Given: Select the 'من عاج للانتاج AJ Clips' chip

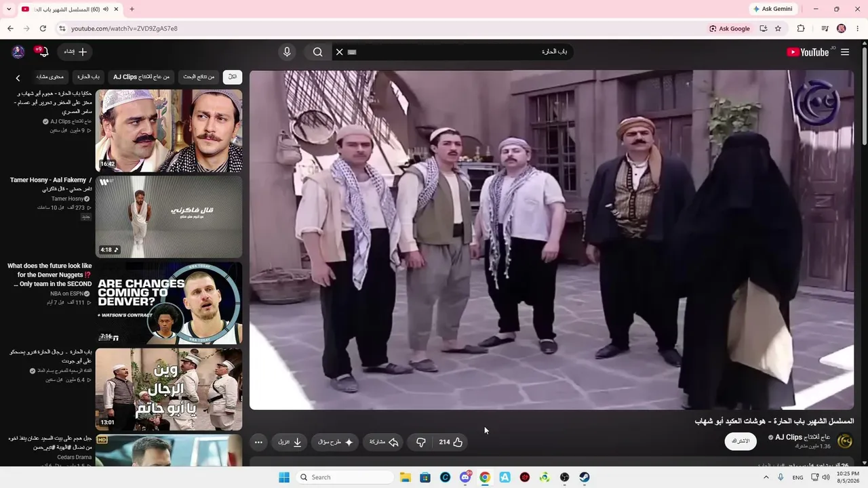Looking at the screenshot, I should tap(142, 77).
